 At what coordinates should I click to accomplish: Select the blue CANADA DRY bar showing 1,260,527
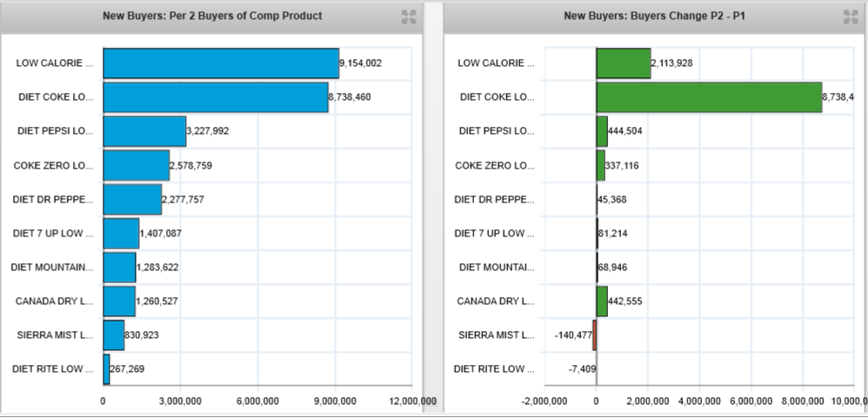click(x=119, y=301)
